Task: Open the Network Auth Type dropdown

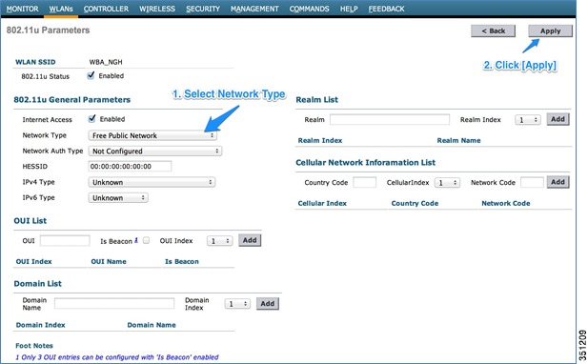Action: coord(155,152)
